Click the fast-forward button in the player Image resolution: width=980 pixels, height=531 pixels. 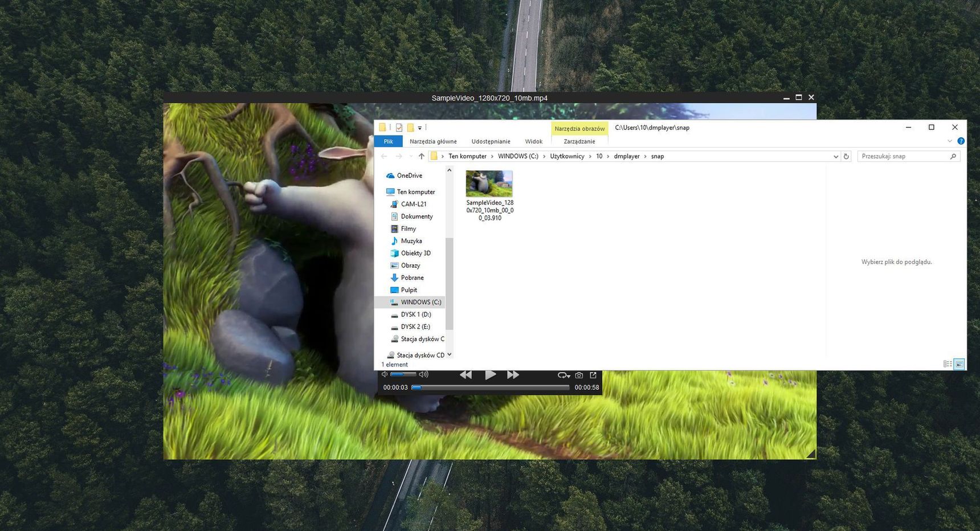coord(513,375)
